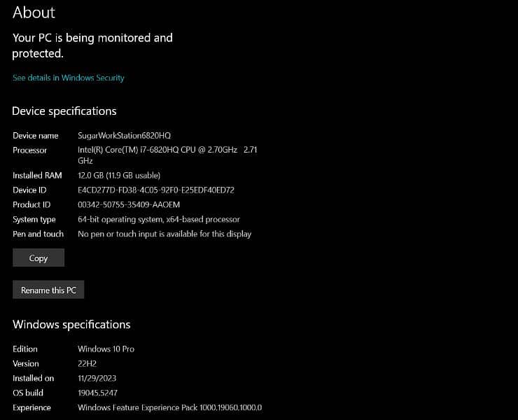Select the Edition label
This screenshot has width=518, height=420.
[x=25, y=349]
